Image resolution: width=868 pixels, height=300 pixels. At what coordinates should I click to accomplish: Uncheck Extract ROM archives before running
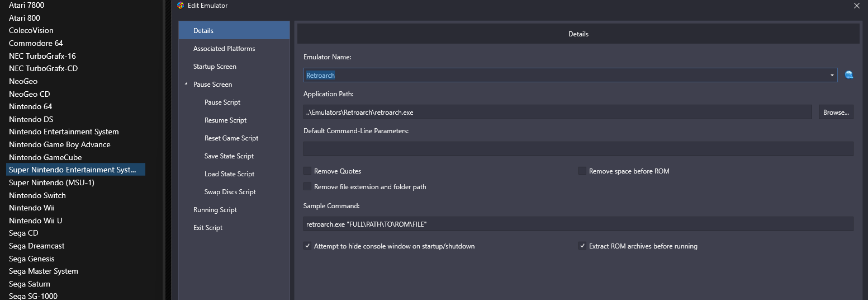[582, 246]
